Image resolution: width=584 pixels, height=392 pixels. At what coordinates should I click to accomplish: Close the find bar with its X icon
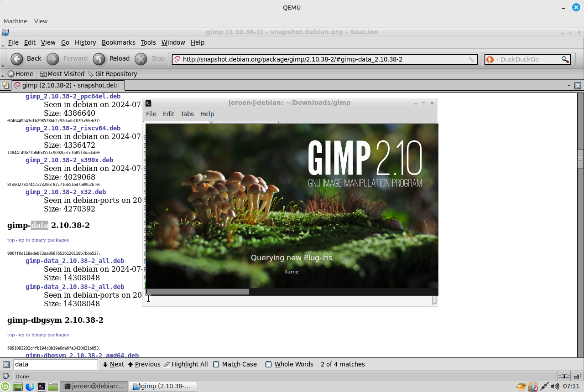(6, 364)
